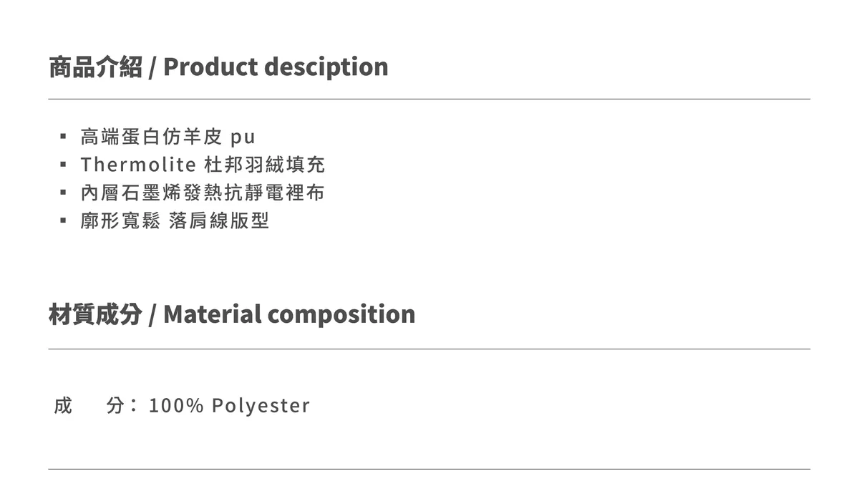Click the 內層石墨烯發熱抗靜電裡布 line
Image resolution: width=859 pixels, height=504 pixels.
[203, 193]
